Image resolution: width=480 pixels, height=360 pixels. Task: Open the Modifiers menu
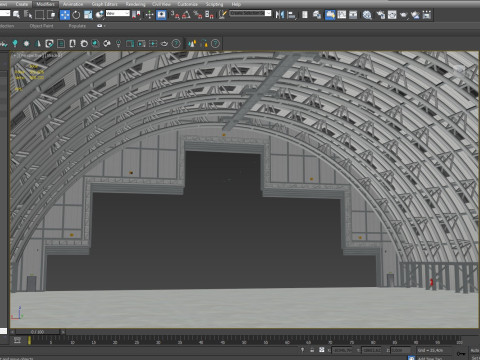coord(45,4)
